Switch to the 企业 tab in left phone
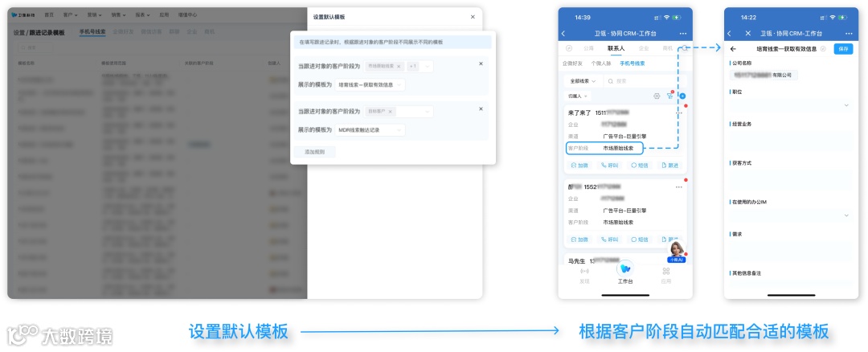 pos(644,49)
